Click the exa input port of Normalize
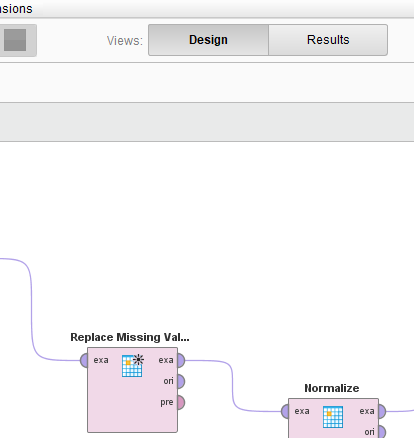 tap(285, 411)
